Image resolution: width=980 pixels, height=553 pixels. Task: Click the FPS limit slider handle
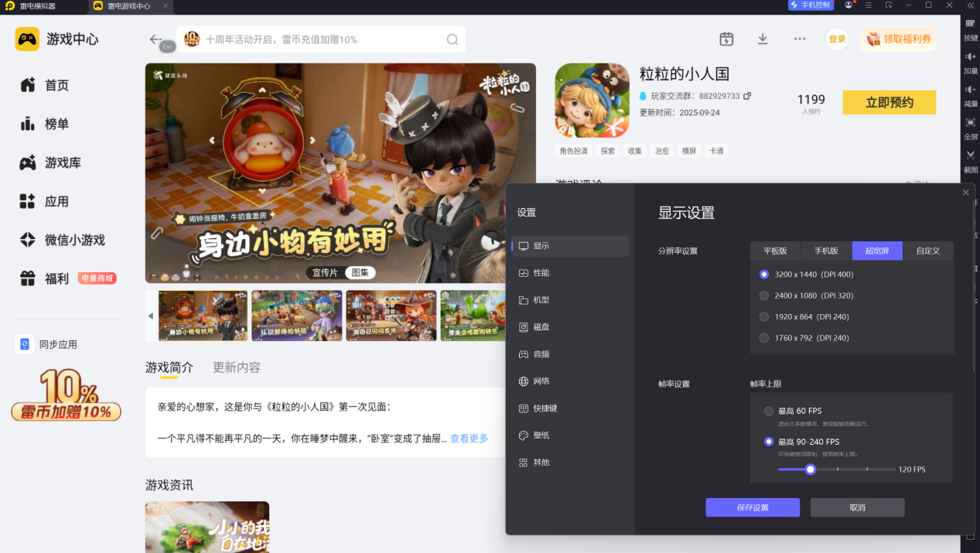click(811, 469)
